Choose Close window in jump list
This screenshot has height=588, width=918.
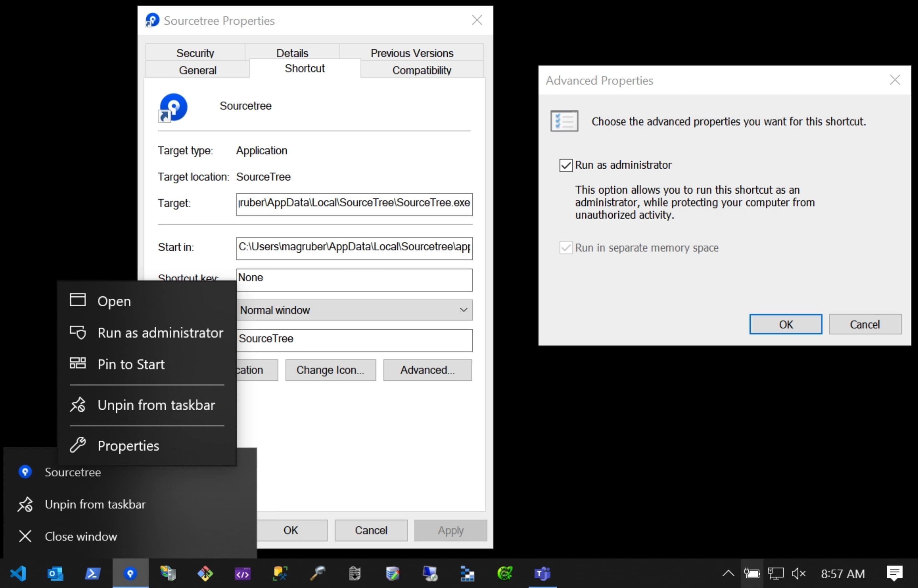pos(130,536)
